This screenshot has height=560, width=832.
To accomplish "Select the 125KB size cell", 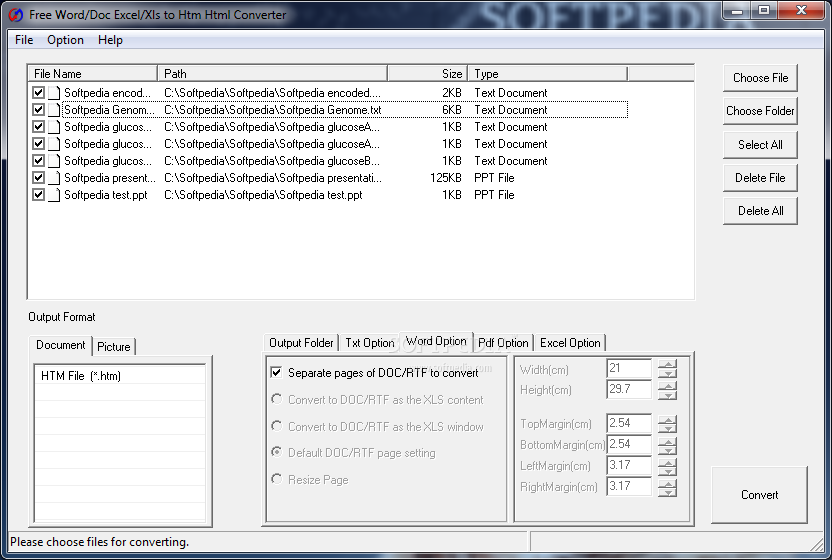I will point(446,178).
